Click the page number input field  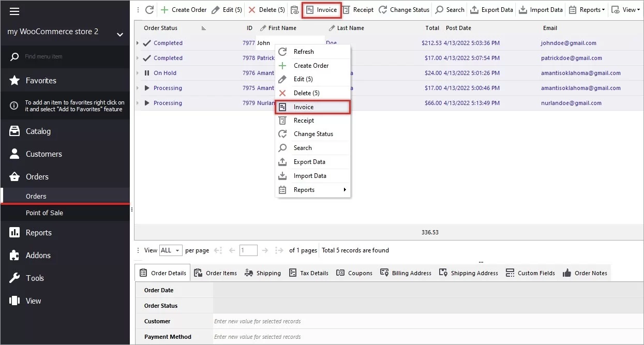tap(248, 250)
